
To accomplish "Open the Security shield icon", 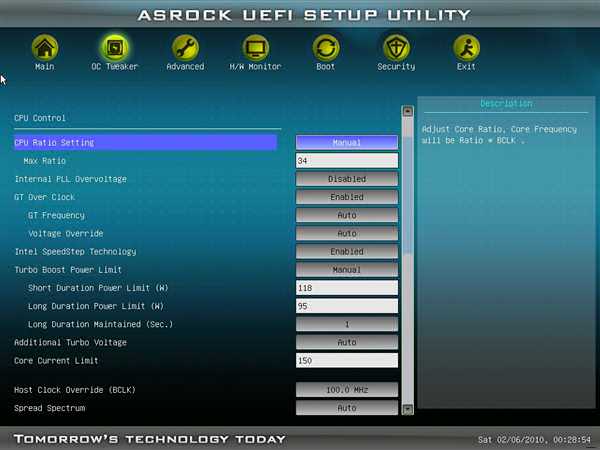I will (x=396, y=48).
